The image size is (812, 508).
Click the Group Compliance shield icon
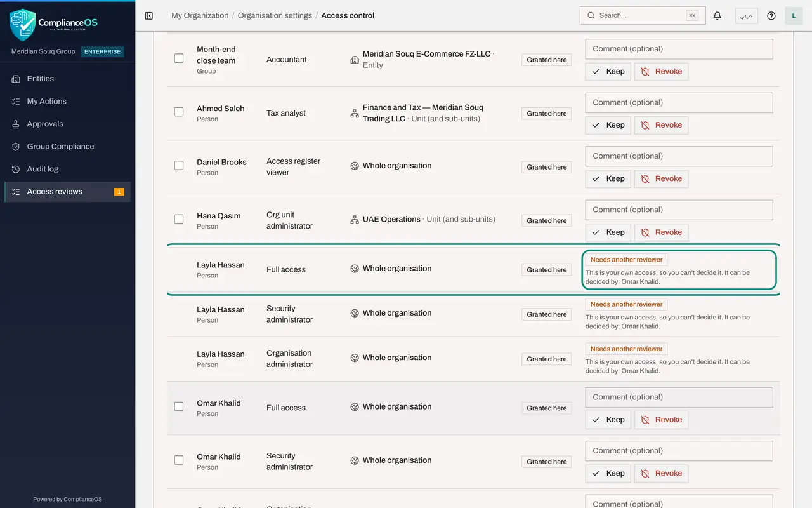pos(16,147)
